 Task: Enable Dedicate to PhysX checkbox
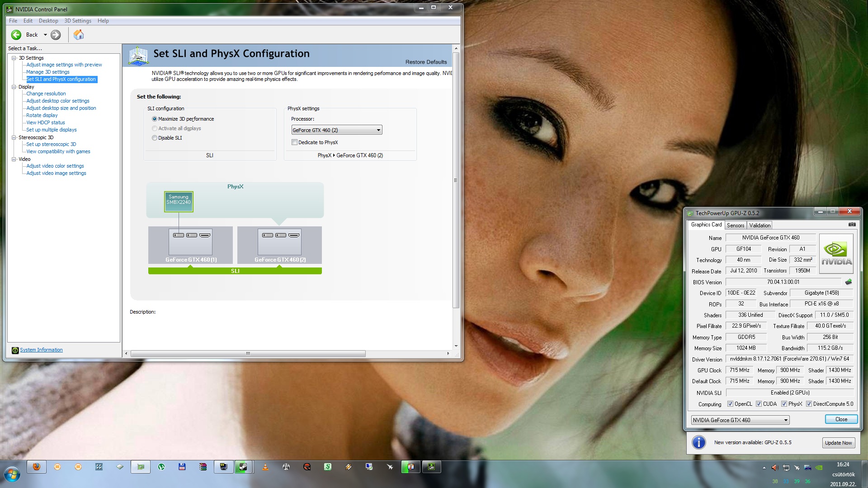295,142
